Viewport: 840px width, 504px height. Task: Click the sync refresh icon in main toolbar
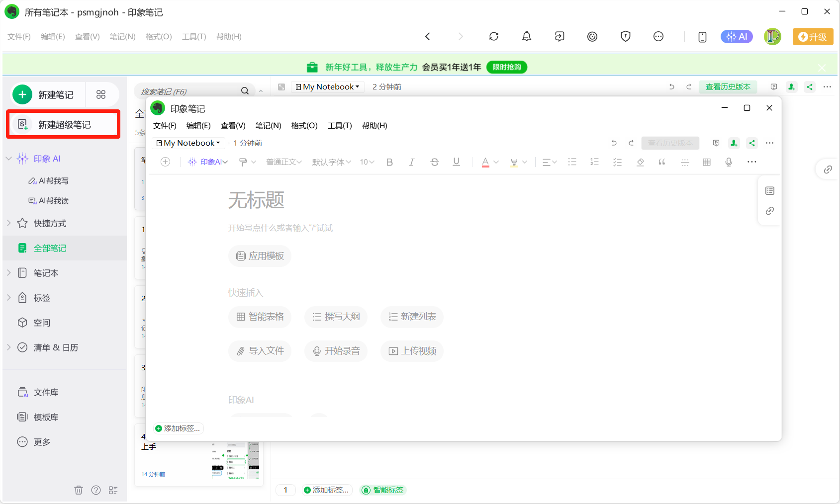(x=493, y=36)
